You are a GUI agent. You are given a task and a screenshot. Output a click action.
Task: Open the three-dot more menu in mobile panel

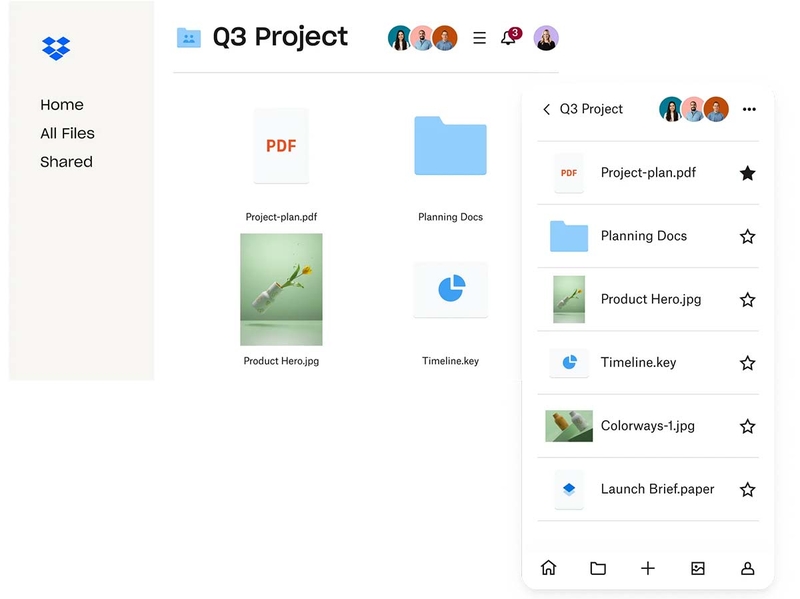(749, 109)
